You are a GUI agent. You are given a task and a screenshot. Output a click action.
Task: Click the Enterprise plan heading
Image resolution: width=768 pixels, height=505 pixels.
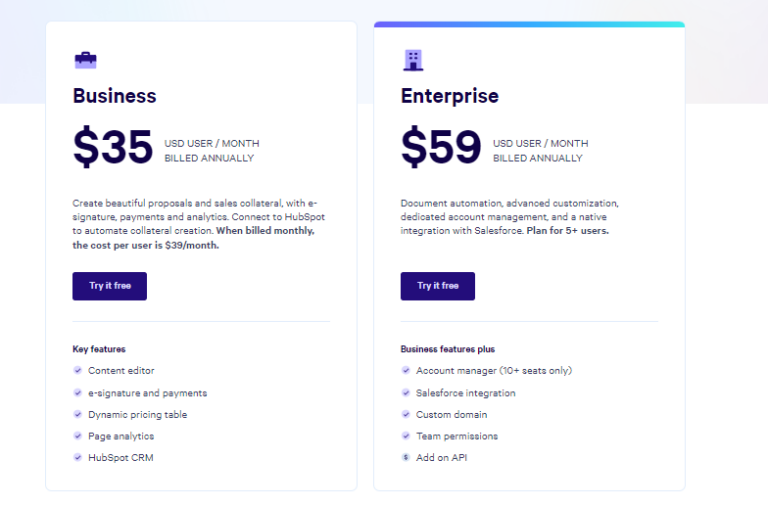449,96
